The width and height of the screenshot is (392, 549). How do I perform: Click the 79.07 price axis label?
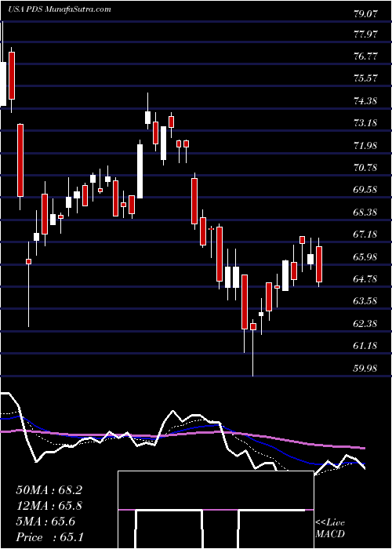(365, 14)
